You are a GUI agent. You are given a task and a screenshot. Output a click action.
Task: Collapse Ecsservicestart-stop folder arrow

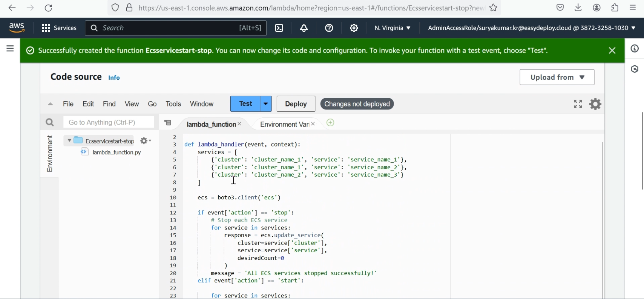pyautogui.click(x=69, y=141)
